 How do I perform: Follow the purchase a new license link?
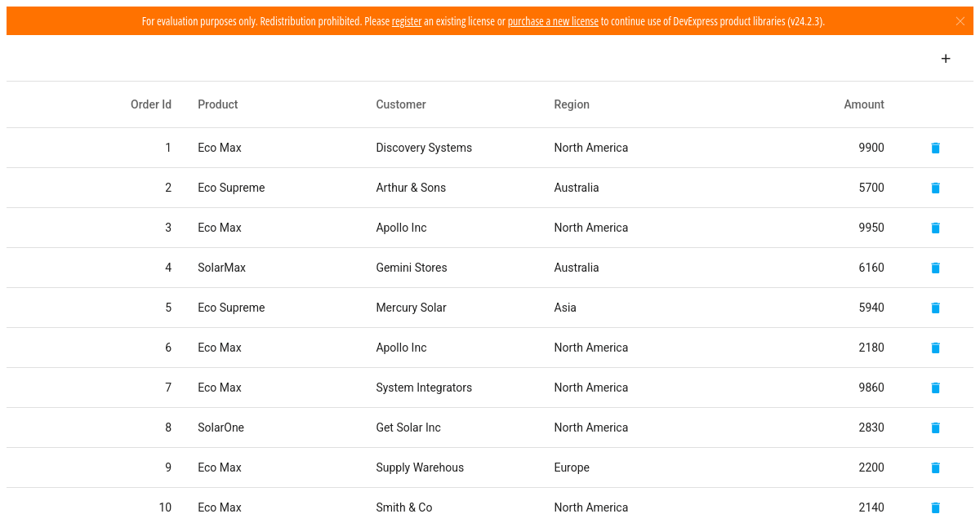[x=553, y=21]
